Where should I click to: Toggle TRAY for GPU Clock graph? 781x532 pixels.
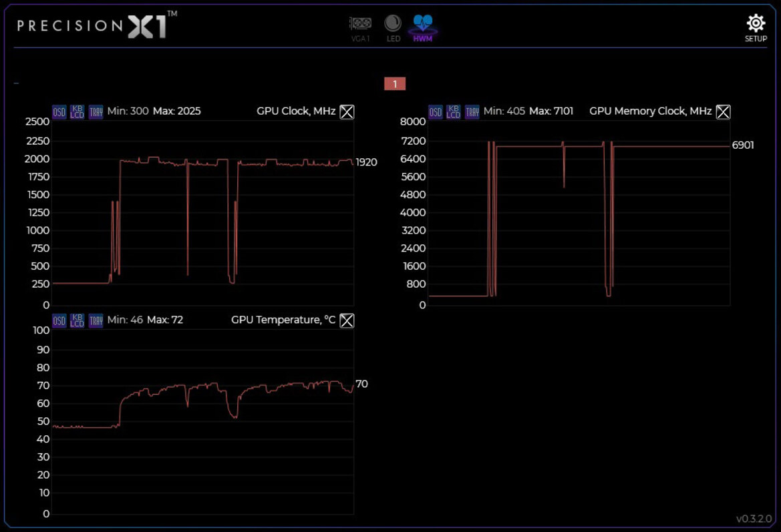96,111
